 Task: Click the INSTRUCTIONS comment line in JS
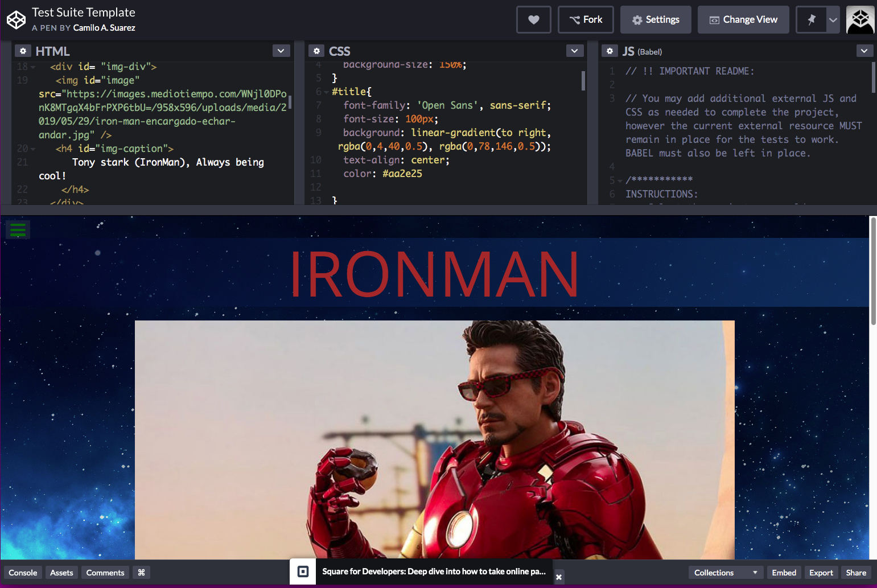[x=662, y=194]
